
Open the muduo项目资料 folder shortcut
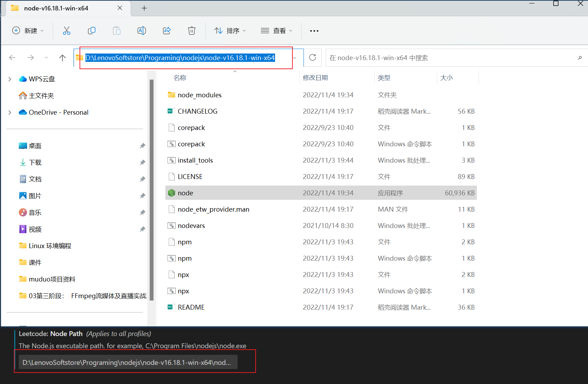pyautogui.click(x=47, y=279)
